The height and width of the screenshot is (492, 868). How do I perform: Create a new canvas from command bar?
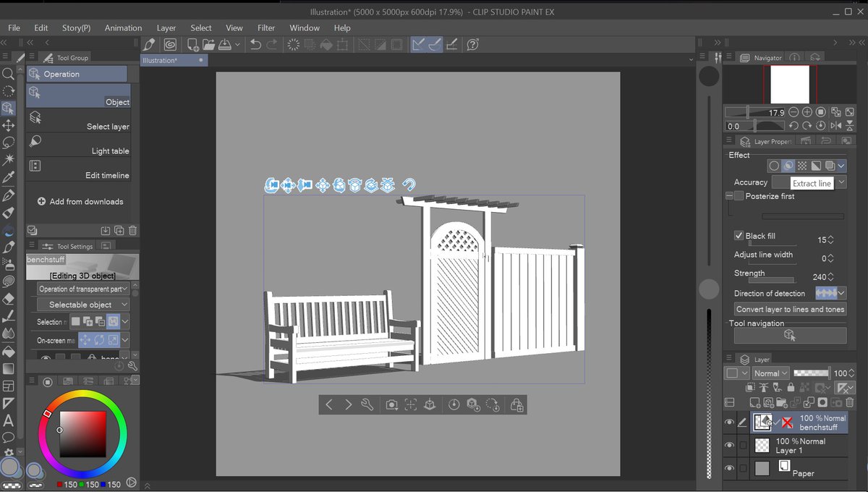(x=193, y=45)
